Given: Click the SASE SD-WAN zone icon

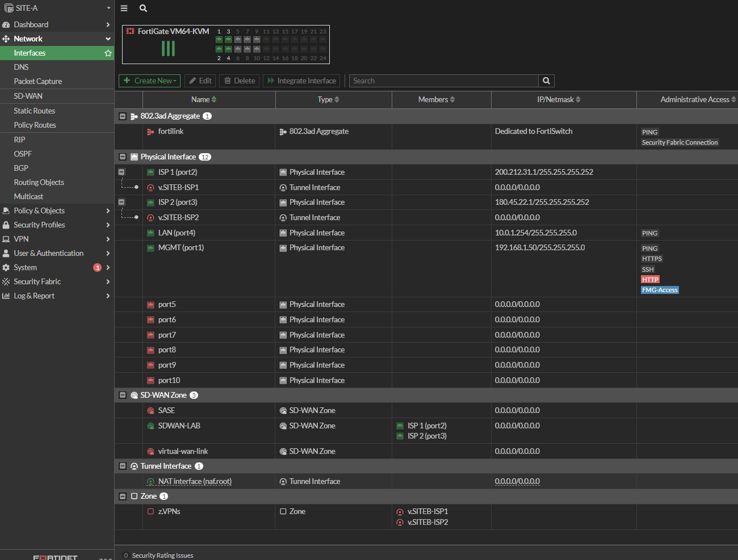Looking at the screenshot, I should [150, 411].
